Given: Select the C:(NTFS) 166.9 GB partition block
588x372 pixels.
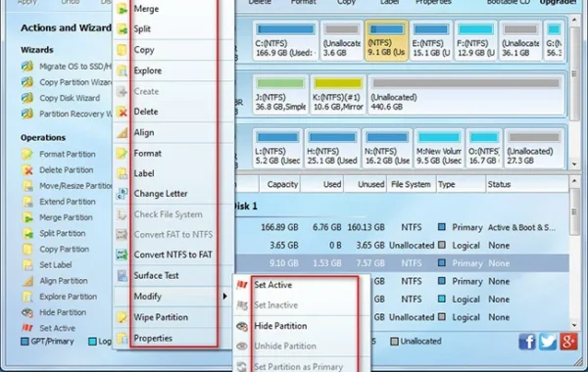Looking at the screenshot, I should coord(285,40).
